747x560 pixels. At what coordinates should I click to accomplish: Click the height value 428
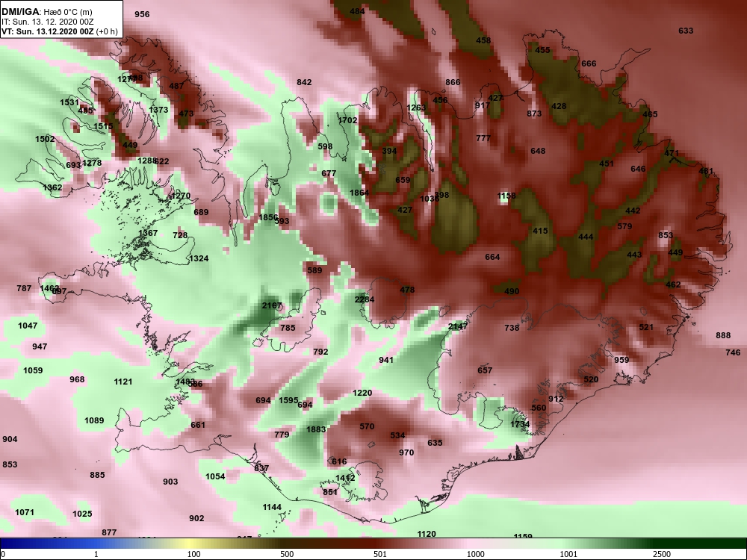[x=559, y=106]
